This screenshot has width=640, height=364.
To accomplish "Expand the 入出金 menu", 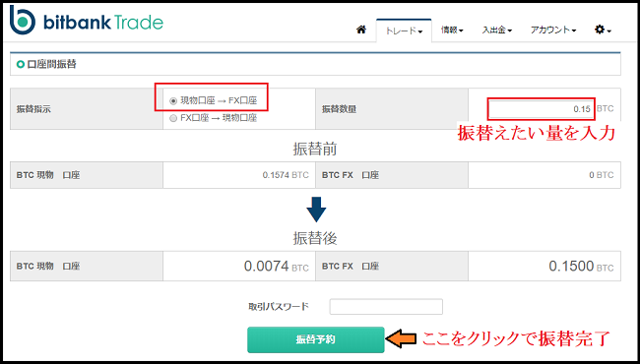I will (x=497, y=30).
